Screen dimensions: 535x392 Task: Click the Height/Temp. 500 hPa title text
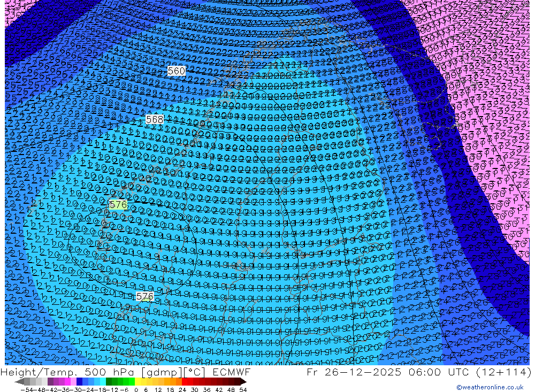68,372
